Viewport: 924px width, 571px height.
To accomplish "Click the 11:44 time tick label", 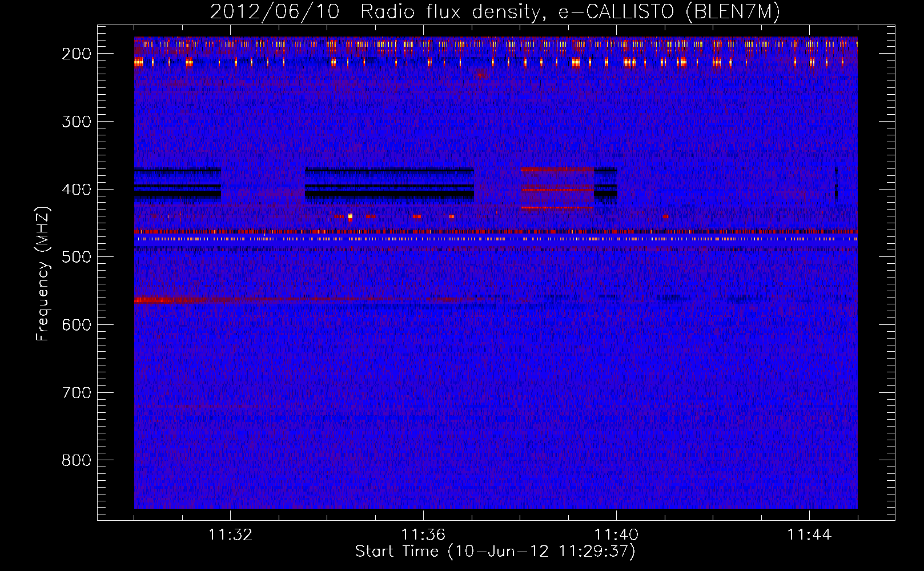I will click(x=809, y=535).
